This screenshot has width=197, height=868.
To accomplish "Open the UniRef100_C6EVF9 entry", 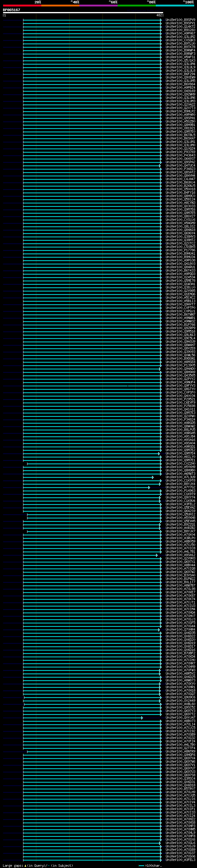I will pos(180,403).
